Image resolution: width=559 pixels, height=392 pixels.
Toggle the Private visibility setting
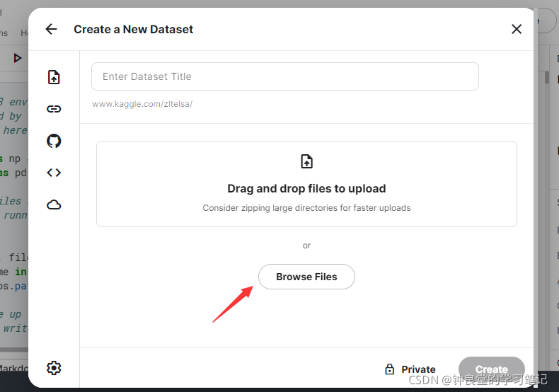coord(410,369)
